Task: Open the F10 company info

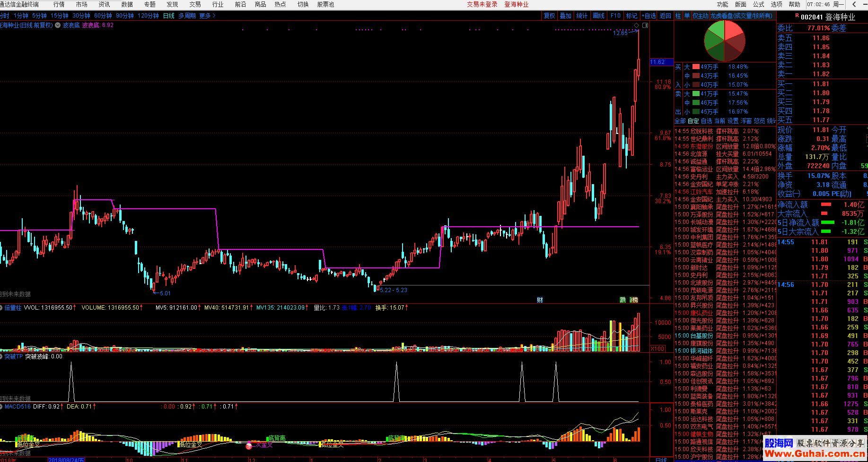Action: (615, 16)
